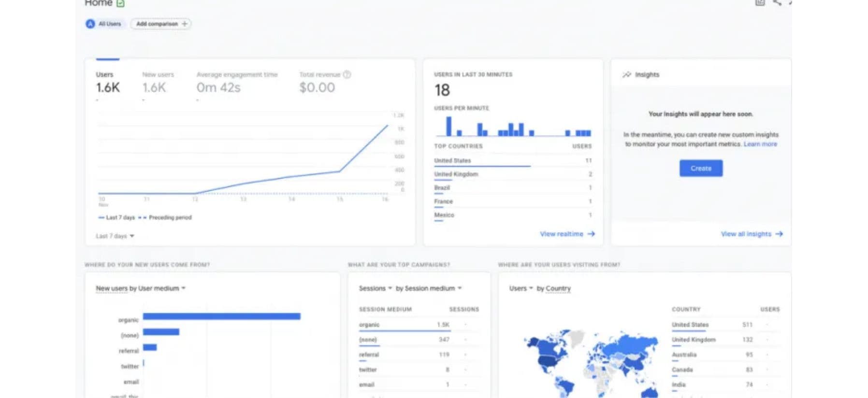The height and width of the screenshot is (398, 868).
Task: Select the All Users comparison chip
Action: 104,24
